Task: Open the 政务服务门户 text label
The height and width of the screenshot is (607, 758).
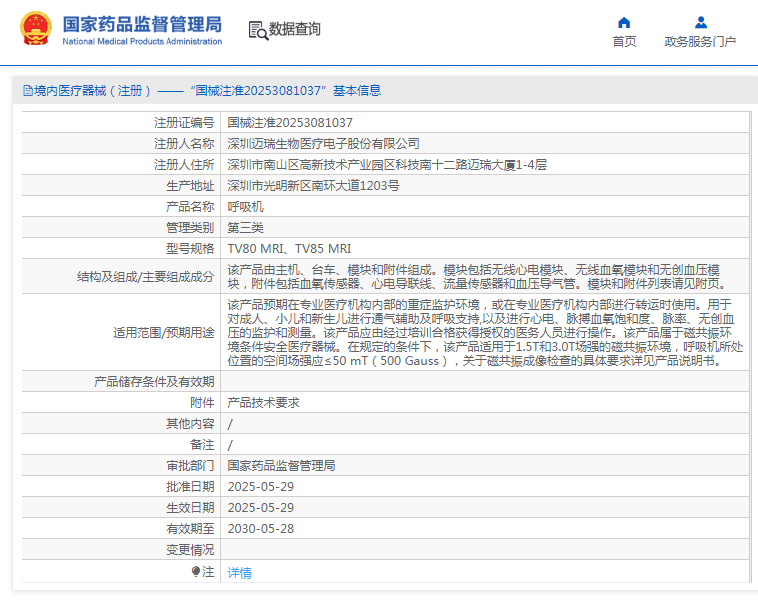Action: click(700, 42)
